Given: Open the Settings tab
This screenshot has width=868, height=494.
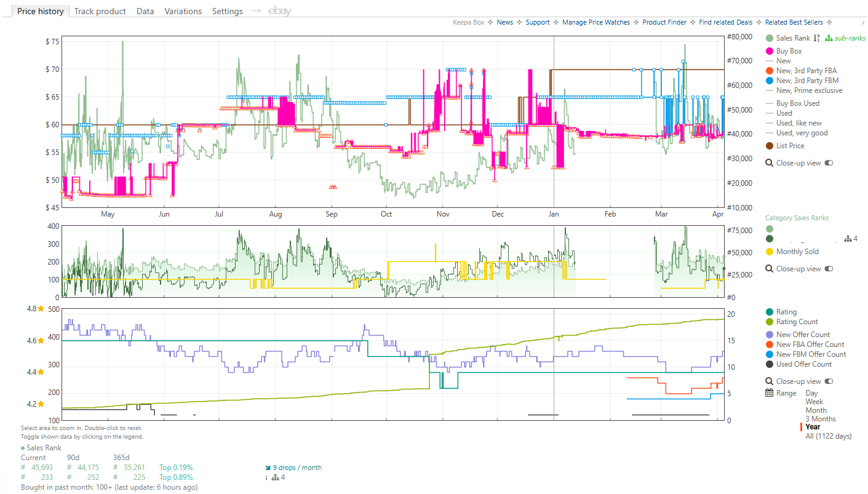Looking at the screenshot, I should pyautogui.click(x=228, y=11).
